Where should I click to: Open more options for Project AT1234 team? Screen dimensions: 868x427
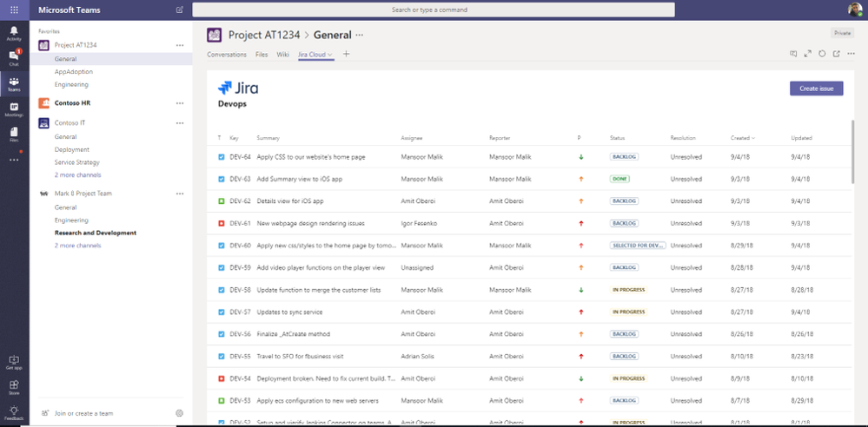(179, 45)
